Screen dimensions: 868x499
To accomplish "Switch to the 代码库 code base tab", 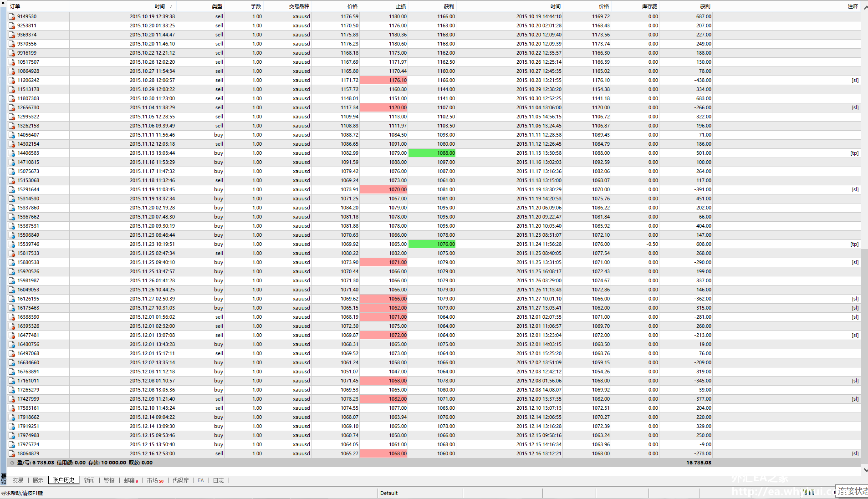I will click(x=180, y=480).
